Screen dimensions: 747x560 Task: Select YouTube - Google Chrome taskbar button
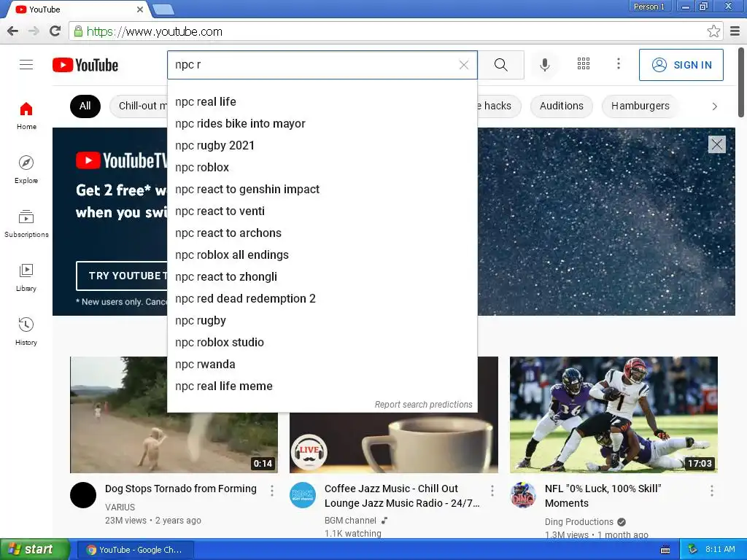(135, 550)
